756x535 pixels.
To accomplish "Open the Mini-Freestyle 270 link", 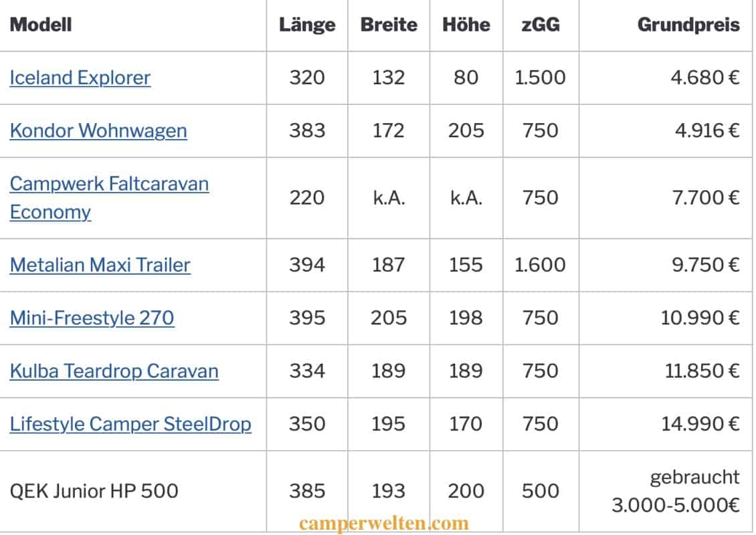I will (92, 318).
